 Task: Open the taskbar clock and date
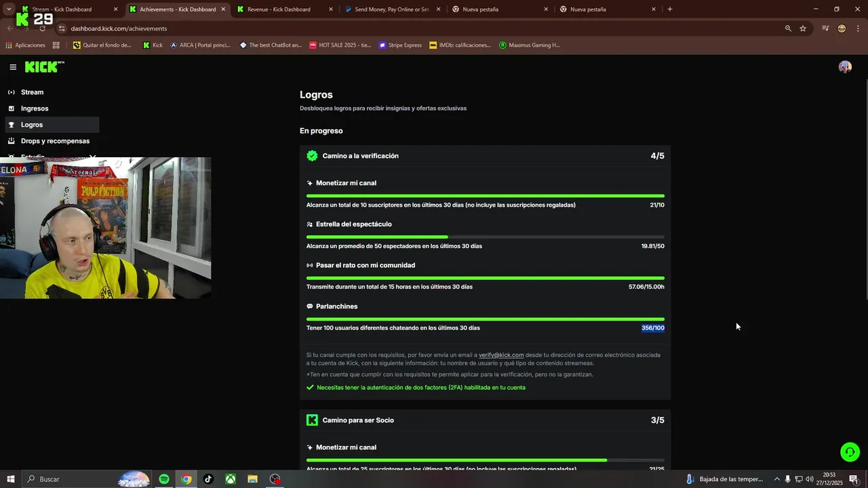tap(830, 479)
